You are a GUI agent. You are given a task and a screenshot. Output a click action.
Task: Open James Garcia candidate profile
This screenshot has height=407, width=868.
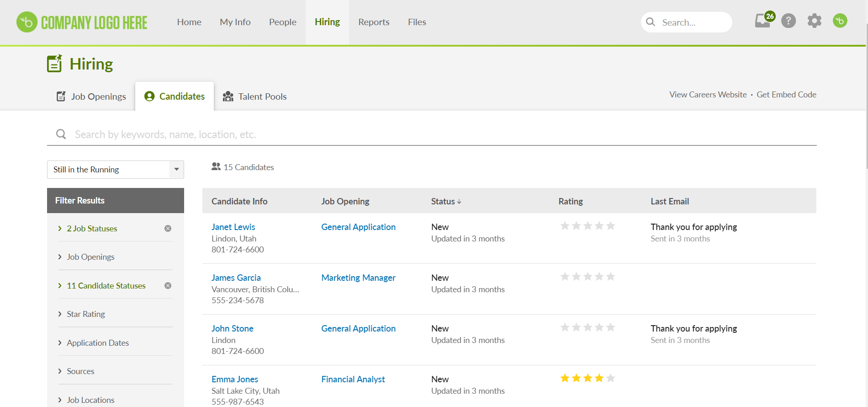[x=236, y=278]
